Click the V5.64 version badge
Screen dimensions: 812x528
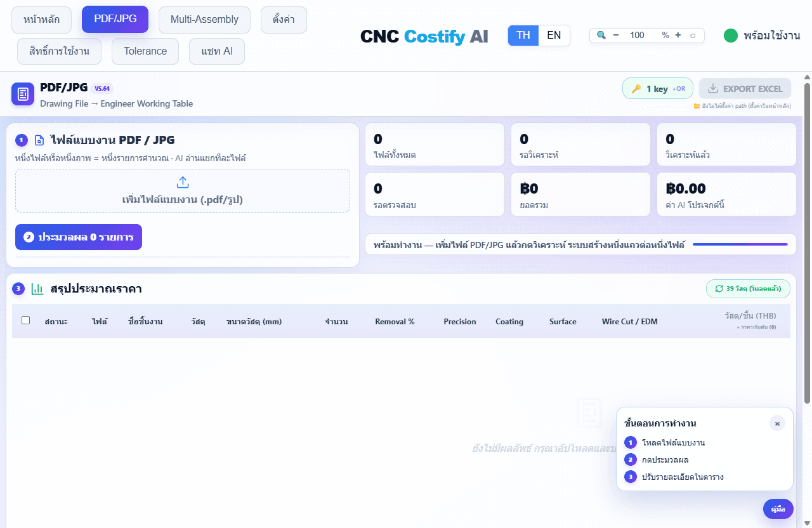click(x=102, y=89)
